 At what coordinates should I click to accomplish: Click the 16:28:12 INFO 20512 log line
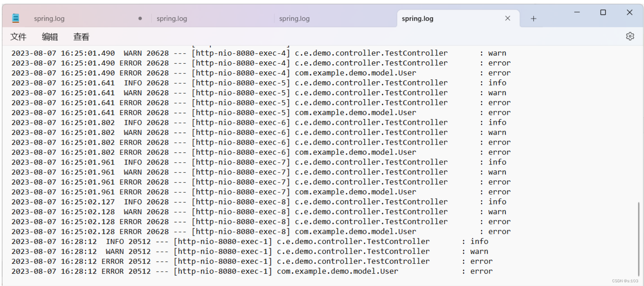point(250,242)
